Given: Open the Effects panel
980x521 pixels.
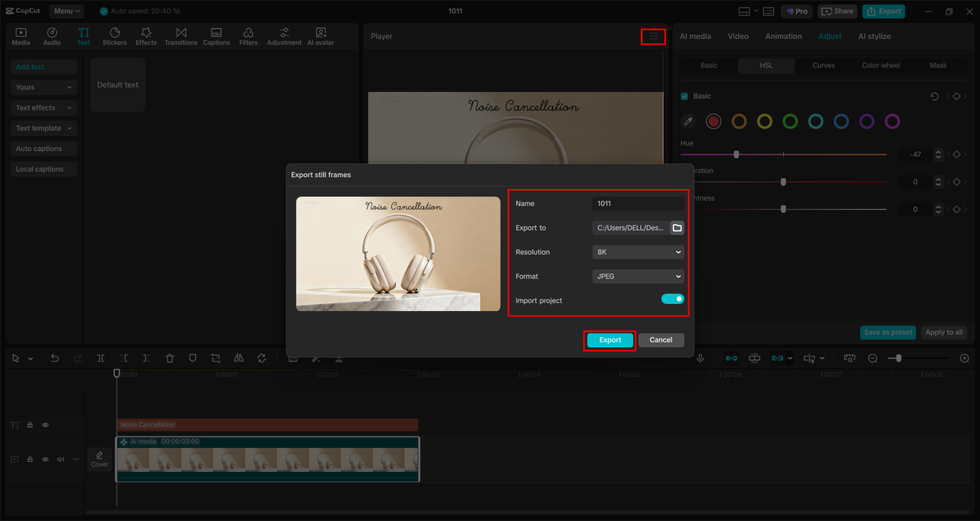Looking at the screenshot, I should coord(146,36).
